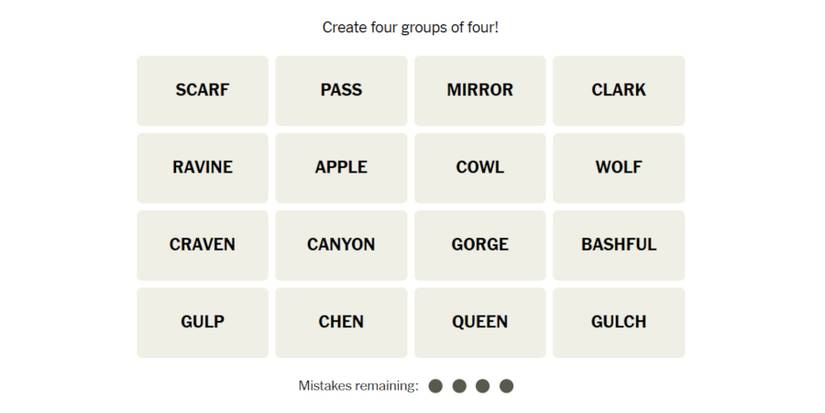
Task: Click the first mistakes remaining dot
Action: tap(435, 386)
